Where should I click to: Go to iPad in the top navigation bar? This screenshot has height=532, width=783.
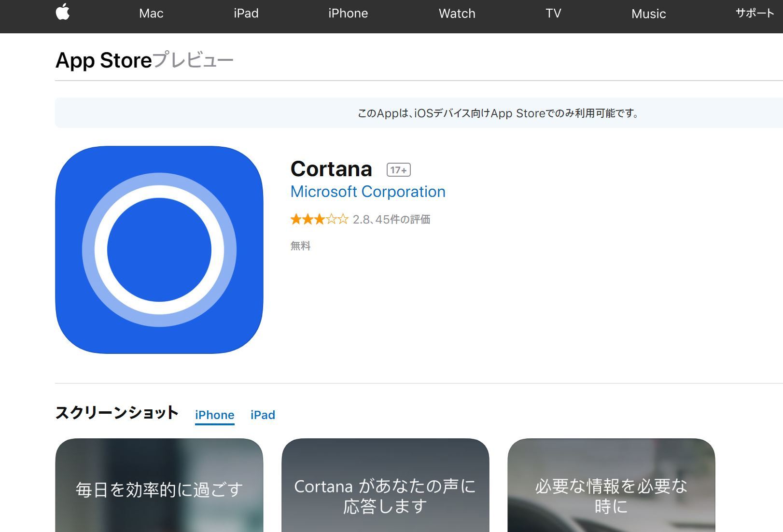(246, 14)
